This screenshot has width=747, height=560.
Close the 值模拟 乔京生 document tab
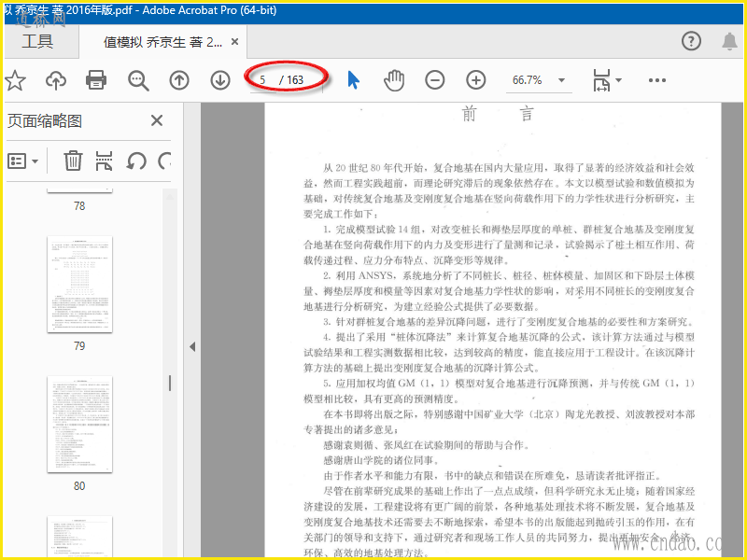234,42
